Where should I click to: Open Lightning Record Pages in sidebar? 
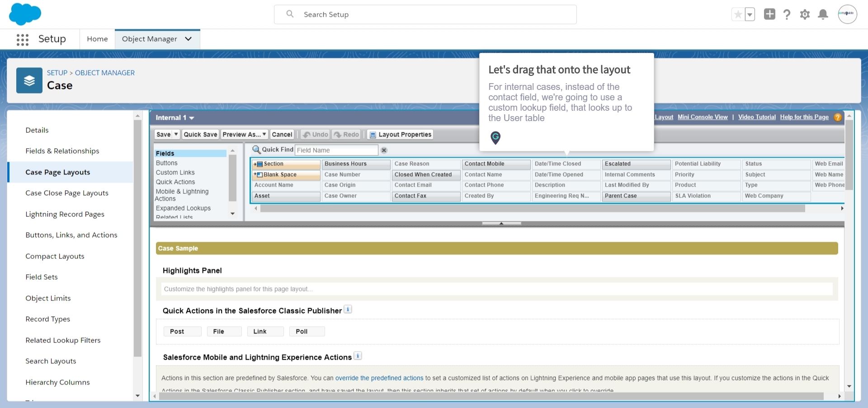(x=65, y=214)
